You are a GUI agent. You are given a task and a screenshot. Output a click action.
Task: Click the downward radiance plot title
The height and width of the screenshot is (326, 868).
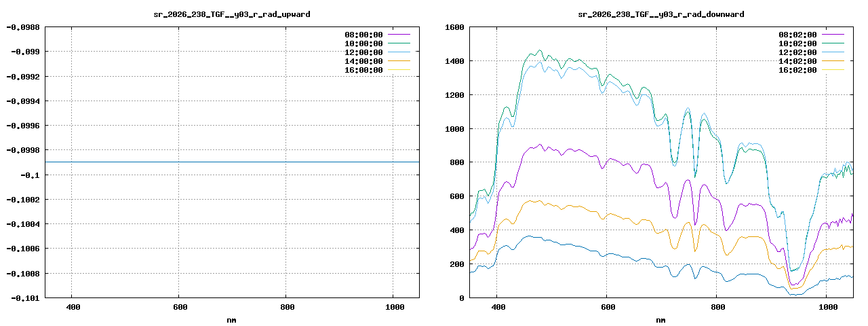[x=661, y=14]
